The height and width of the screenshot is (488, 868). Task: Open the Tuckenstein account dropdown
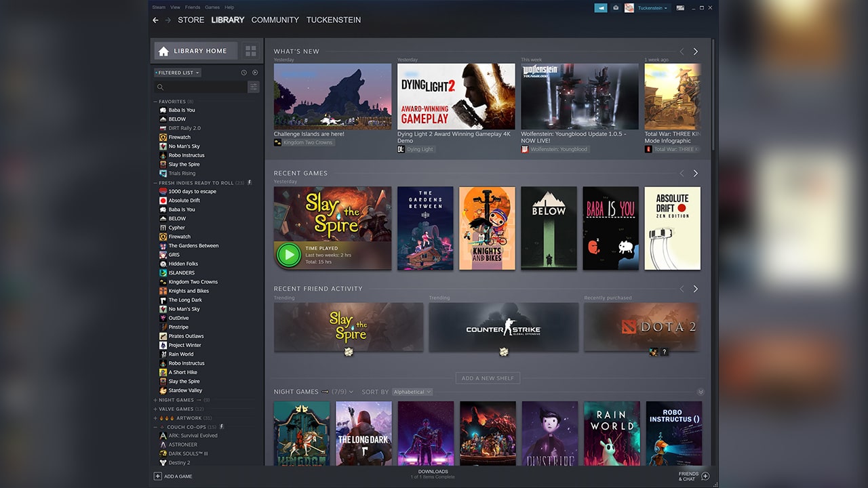tap(652, 8)
